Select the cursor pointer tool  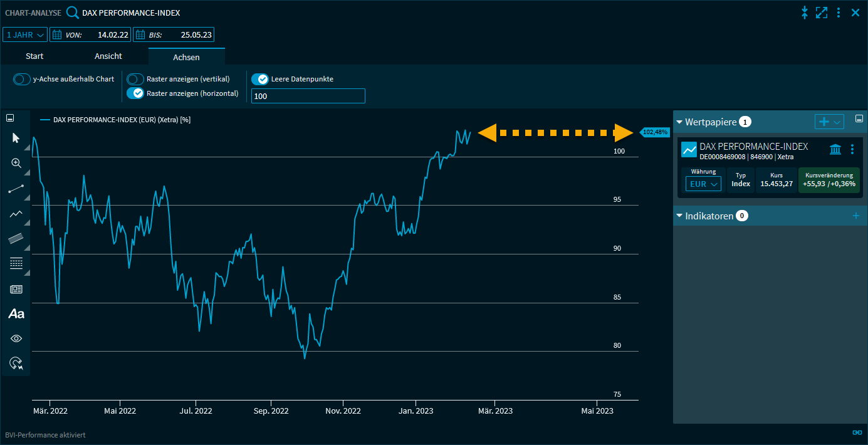point(16,138)
